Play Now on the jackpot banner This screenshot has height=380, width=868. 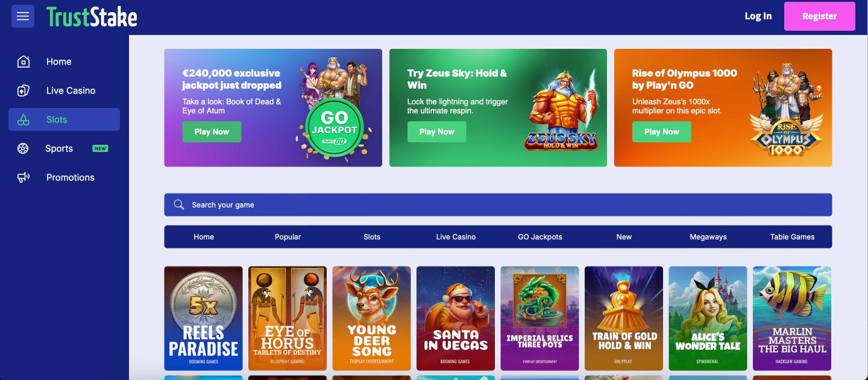click(x=212, y=132)
